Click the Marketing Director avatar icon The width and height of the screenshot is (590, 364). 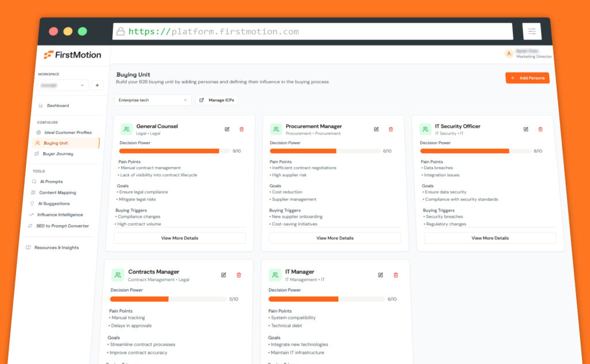point(509,53)
